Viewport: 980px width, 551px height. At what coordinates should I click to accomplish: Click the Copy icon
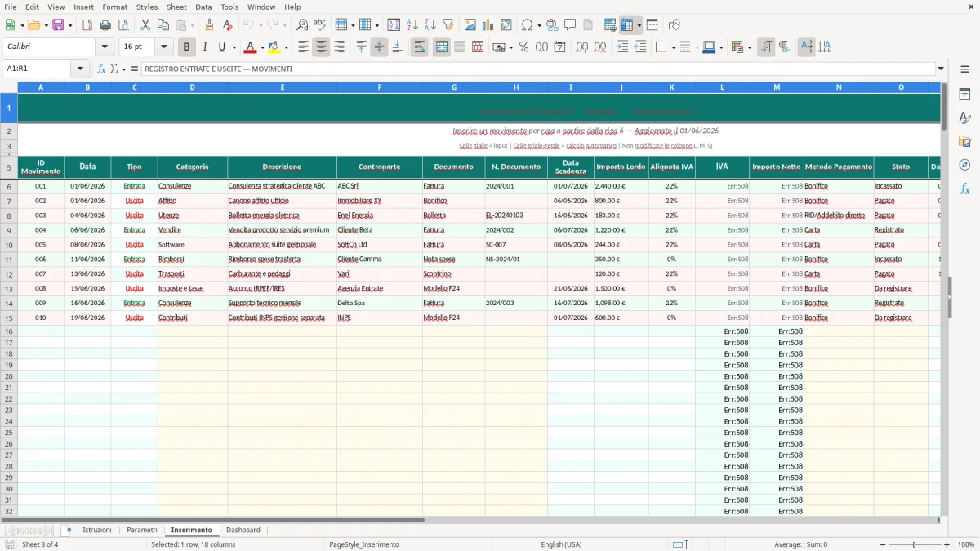(163, 25)
